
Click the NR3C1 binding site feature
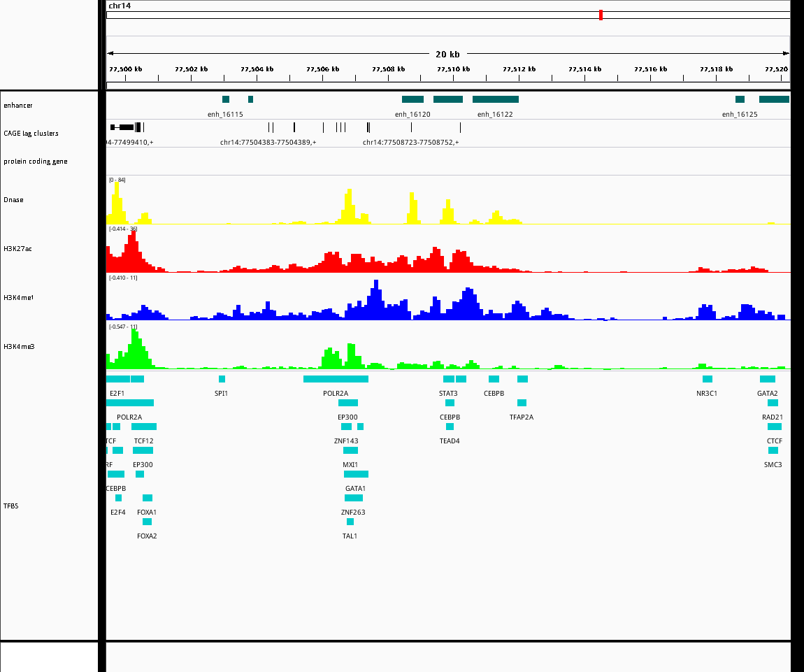click(707, 379)
